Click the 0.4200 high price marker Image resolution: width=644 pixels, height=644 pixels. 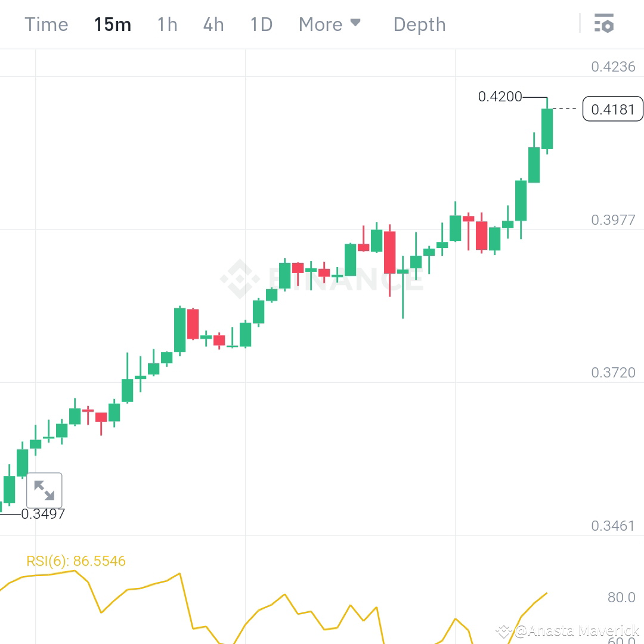[x=500, y=96]
